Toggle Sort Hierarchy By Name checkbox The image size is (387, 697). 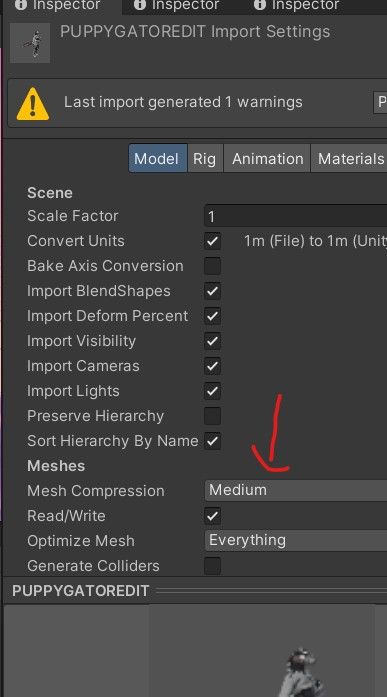[212, 441]
